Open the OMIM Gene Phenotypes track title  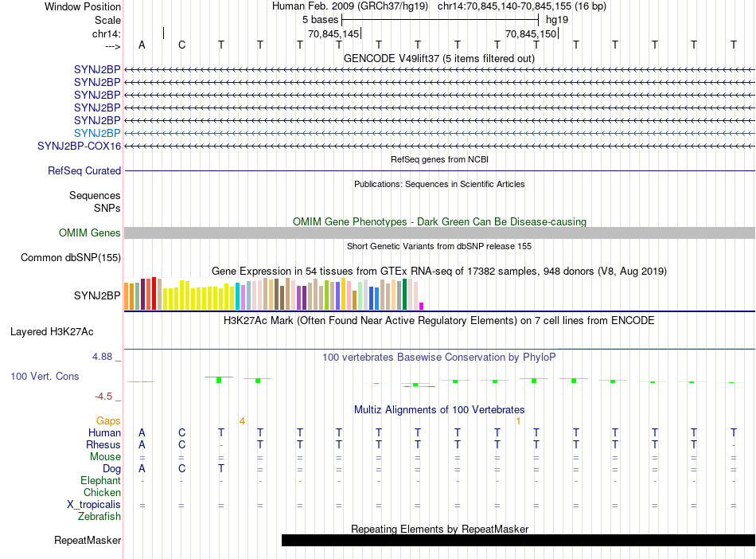point(439,221)
